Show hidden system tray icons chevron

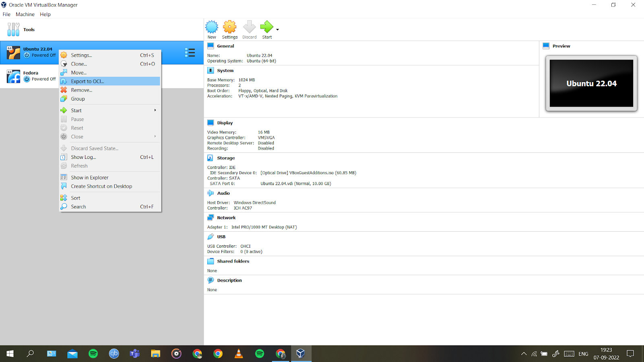pyautogui.click(x=524, y=354)
